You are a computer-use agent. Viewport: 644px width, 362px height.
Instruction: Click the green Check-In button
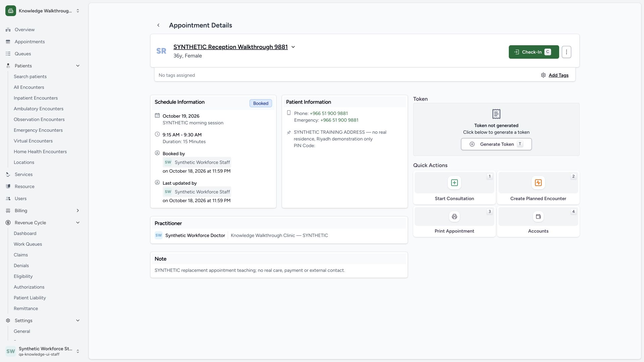534,52
